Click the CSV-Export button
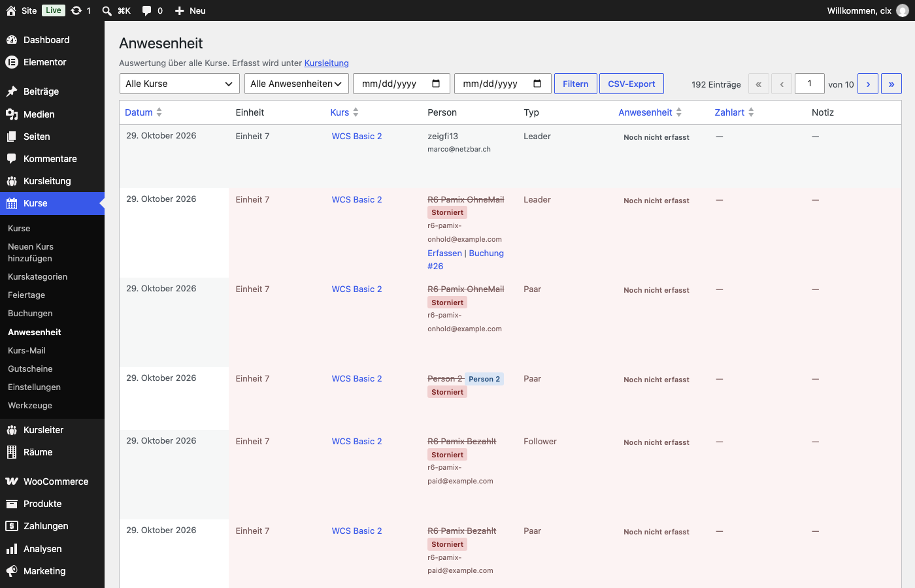The height and width of the screenshot is (588, 915). (631, 84)
